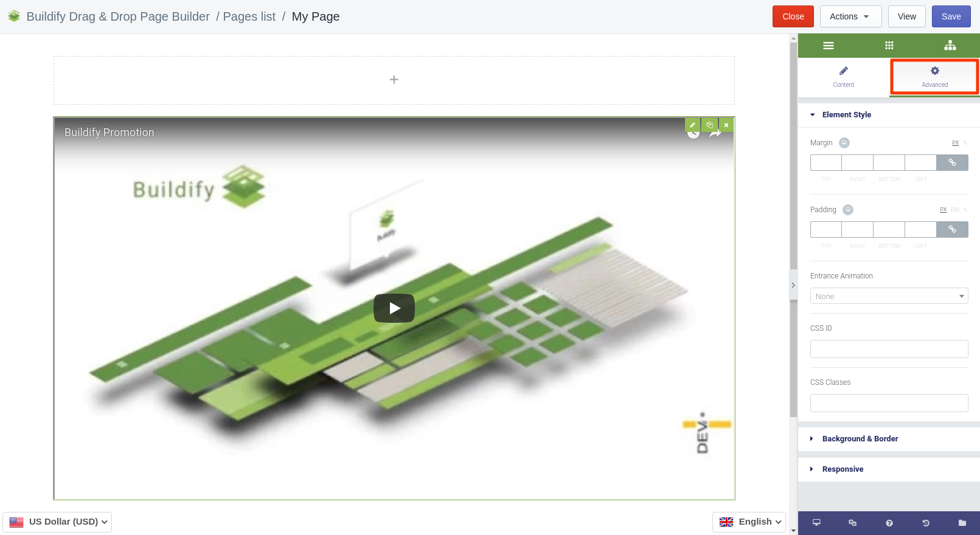Open the help question mark icon
This screenshot has height=535, width=980.
point(889,523)
